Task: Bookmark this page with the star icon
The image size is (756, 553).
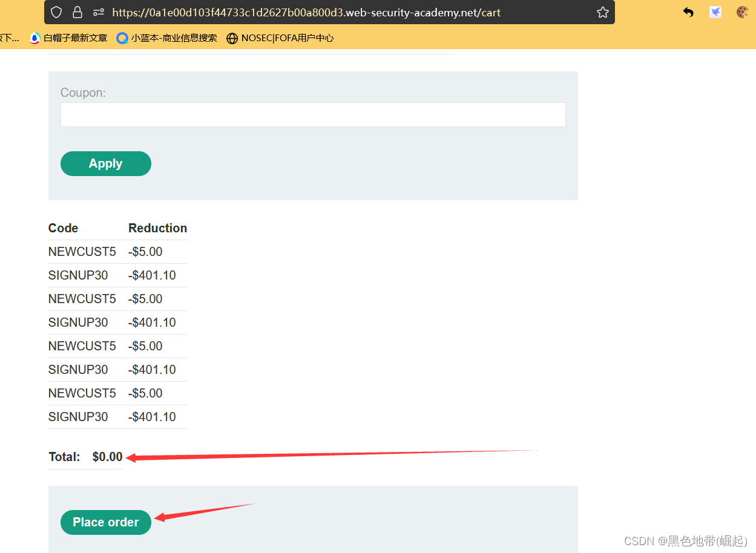Action: tap(602, 12)
